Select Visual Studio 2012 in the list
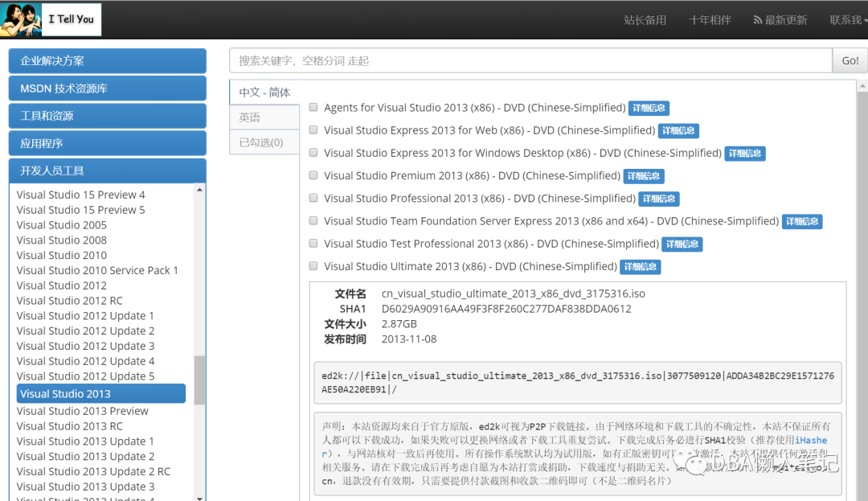The image size is (868, 501). point(61,285)
